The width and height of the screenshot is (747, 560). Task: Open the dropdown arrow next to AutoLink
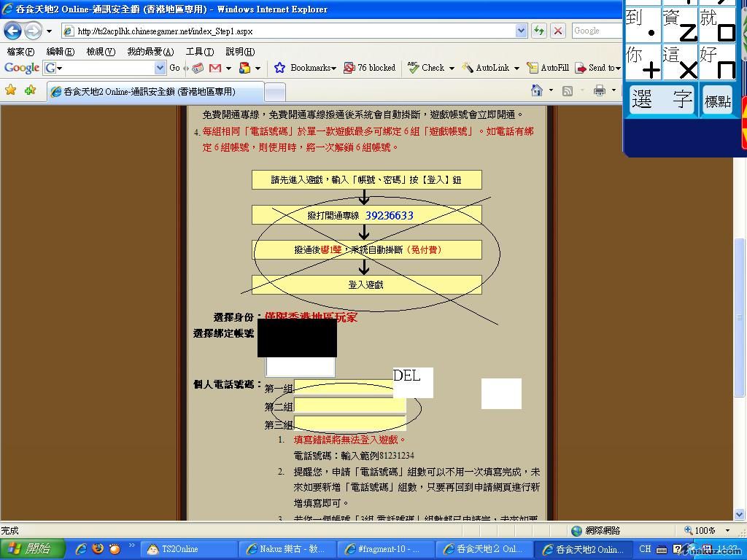pyautogui.click(x=516, y=69)
